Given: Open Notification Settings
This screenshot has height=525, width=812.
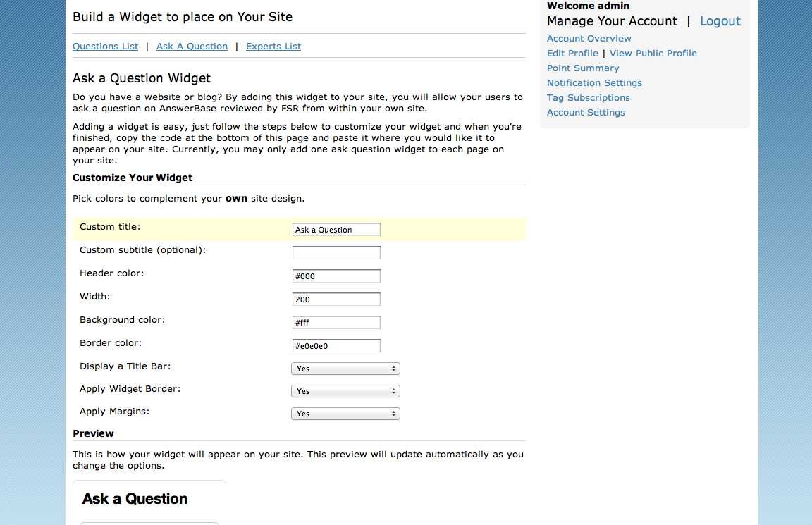Looking at the screenshot, I should tap(594, 83).
